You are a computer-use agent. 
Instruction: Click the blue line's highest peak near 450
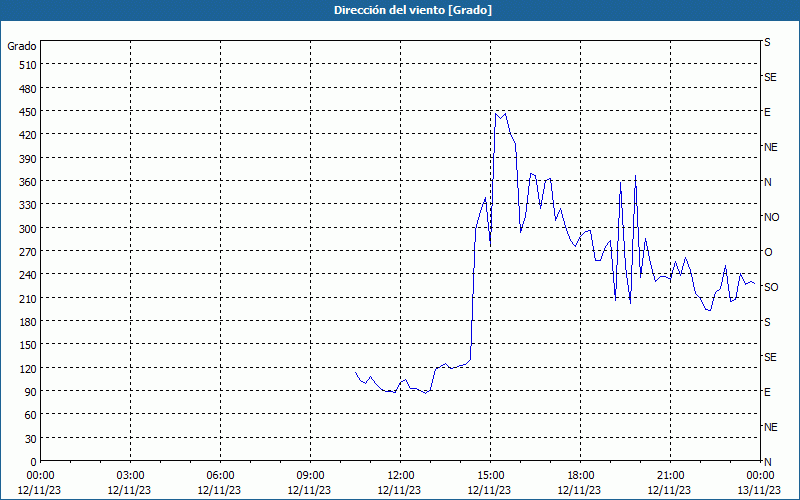coord(496,114)
